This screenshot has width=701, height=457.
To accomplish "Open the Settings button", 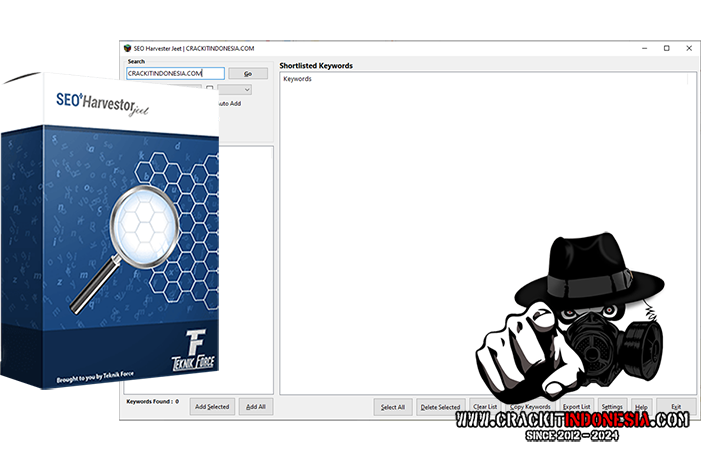I will point(612,407).
